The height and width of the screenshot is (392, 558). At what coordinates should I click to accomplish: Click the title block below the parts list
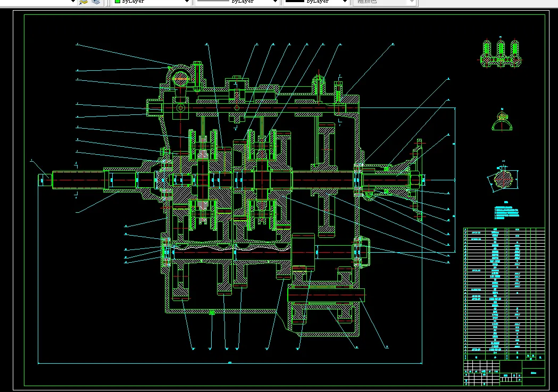tap(504, 373)
